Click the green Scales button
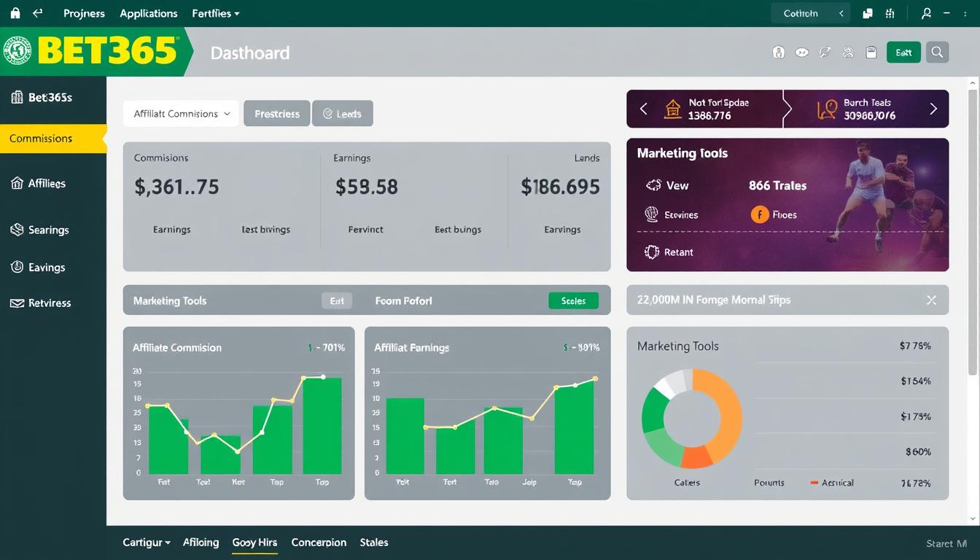Viewport: 980px width, 560px height. click(x=573, y=300)
